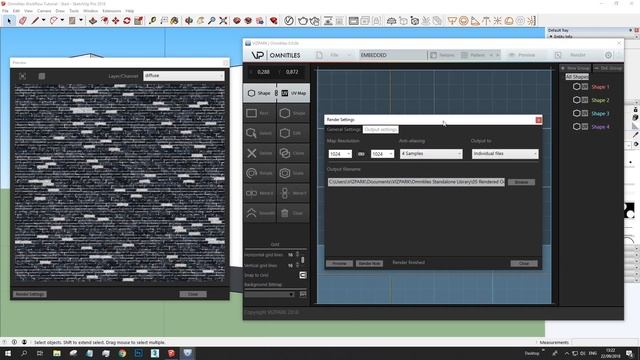Activate the Pan hand tool

pos(200,20)
